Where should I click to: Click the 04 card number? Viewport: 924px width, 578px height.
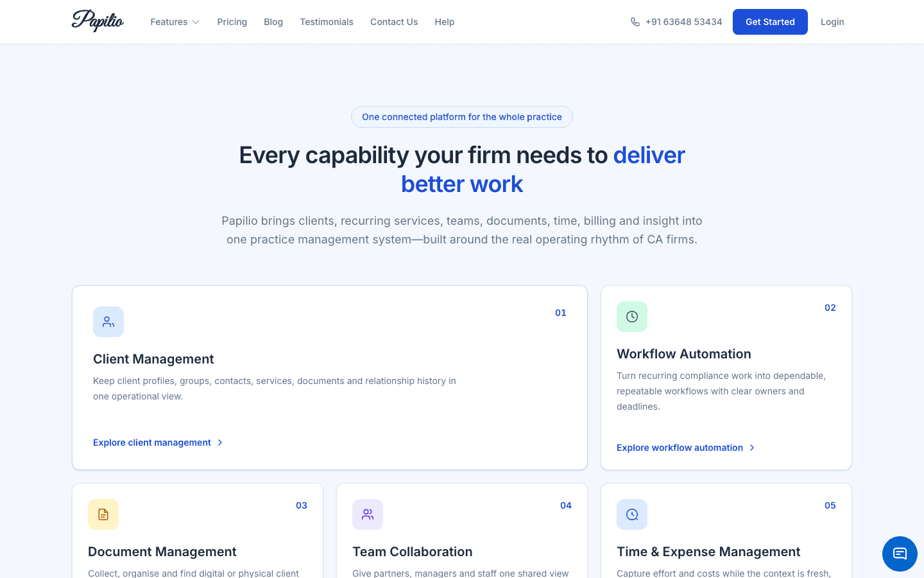(x=566, y=505)
